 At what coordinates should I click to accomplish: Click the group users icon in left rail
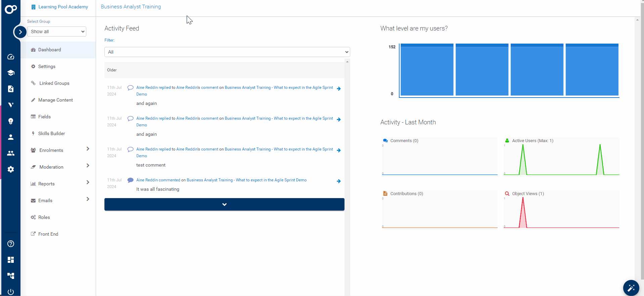pyautogui.click(x=11, y=153)
